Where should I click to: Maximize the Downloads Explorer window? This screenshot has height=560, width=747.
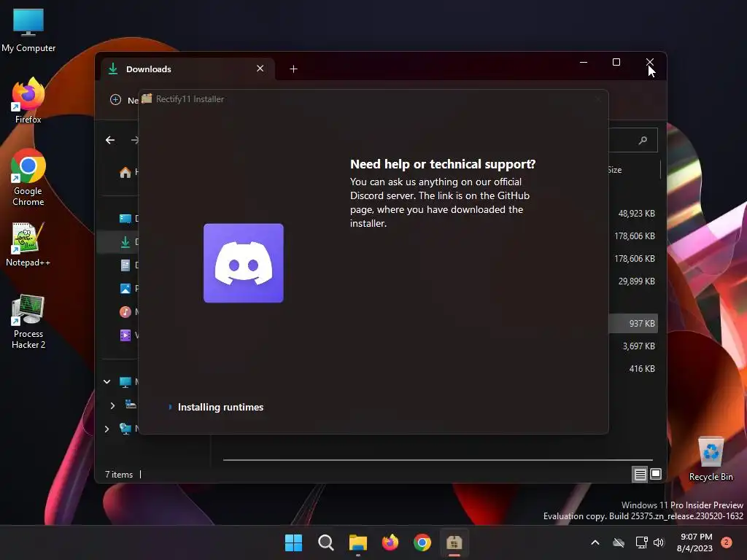click(616, 63)
